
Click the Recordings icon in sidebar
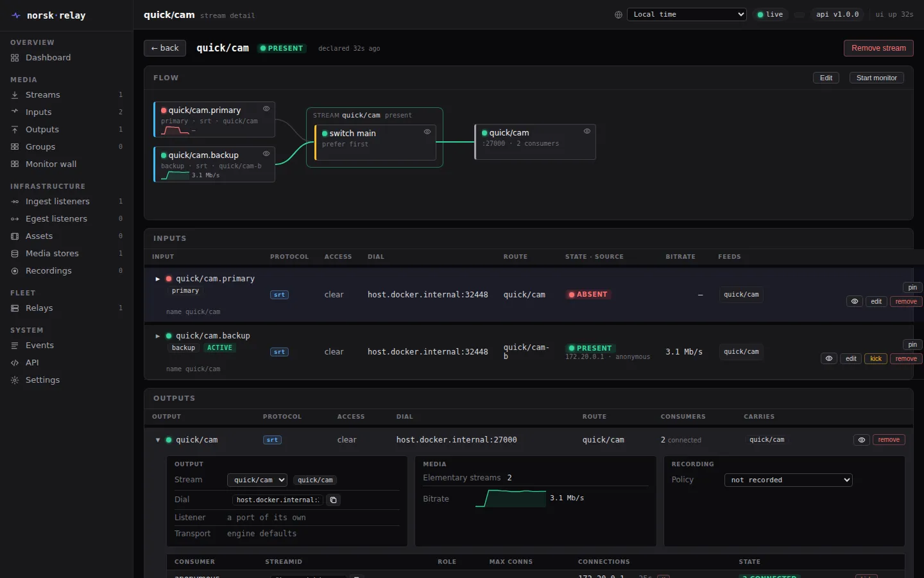(x=15, y=271)
